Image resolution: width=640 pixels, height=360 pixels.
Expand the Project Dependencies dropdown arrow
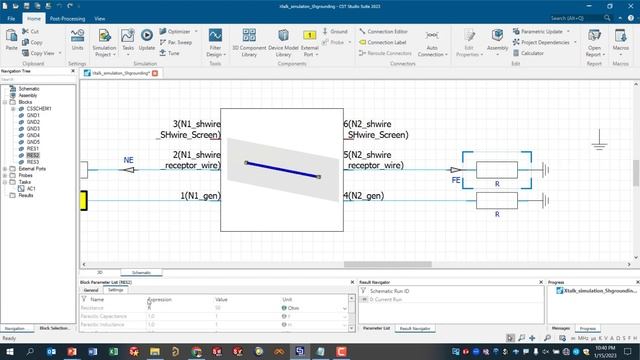[575, 42]
